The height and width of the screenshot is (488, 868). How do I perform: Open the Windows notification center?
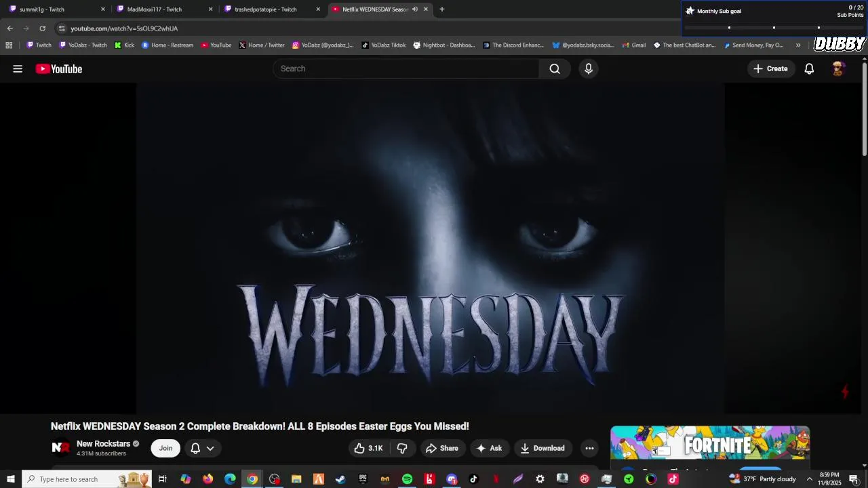point(854,479)
